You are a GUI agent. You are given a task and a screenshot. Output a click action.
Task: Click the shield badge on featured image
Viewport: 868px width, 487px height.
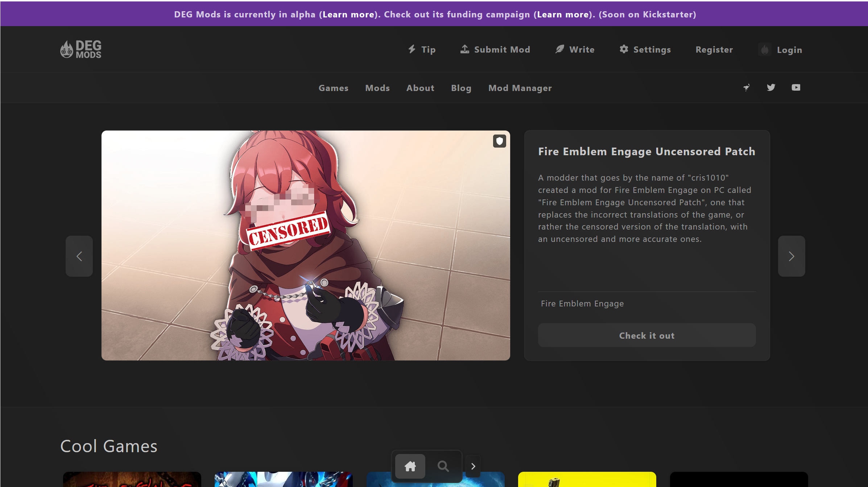499,141
